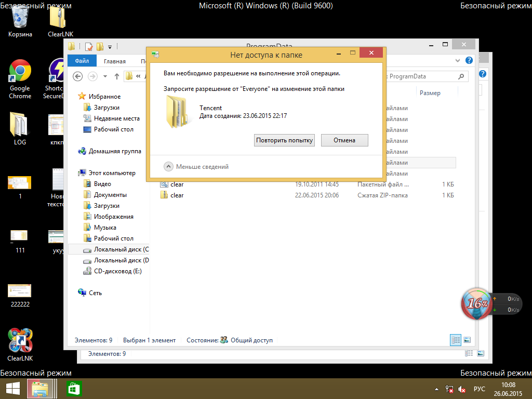Open the Главная ribbon tab
The image size is (532, 399).
coord(115,61)
